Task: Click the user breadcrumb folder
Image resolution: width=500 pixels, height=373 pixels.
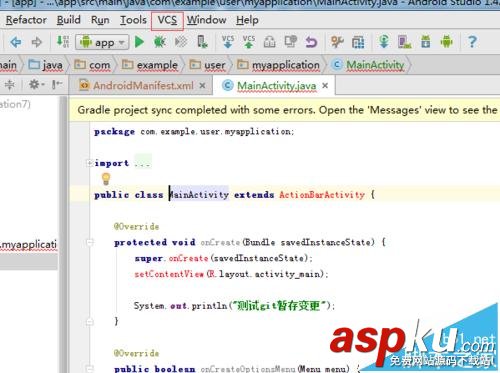Action: pos(207,65)
